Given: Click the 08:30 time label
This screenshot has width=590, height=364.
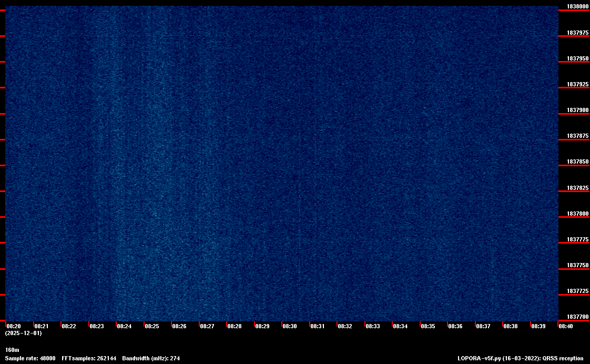Looking at the screenshot, I should point(290,326).
